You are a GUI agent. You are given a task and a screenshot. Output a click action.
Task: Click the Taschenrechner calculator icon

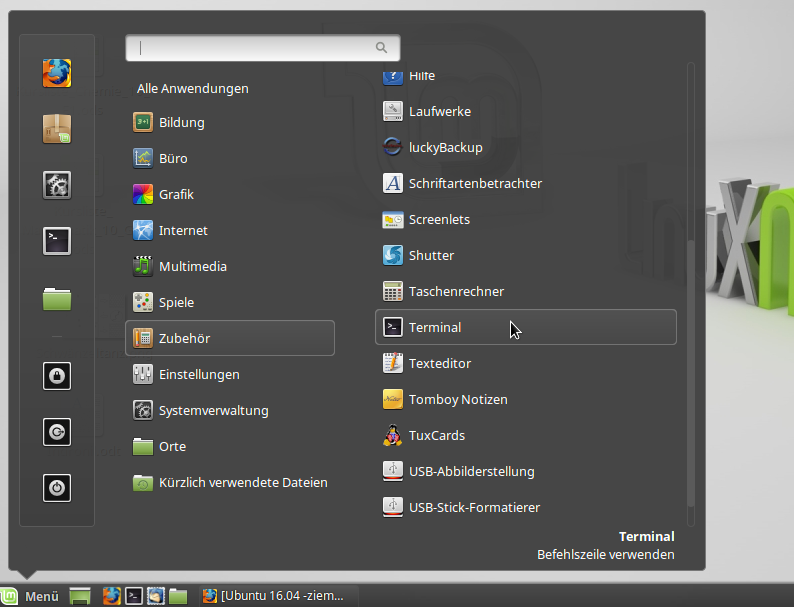coord(392,291)
